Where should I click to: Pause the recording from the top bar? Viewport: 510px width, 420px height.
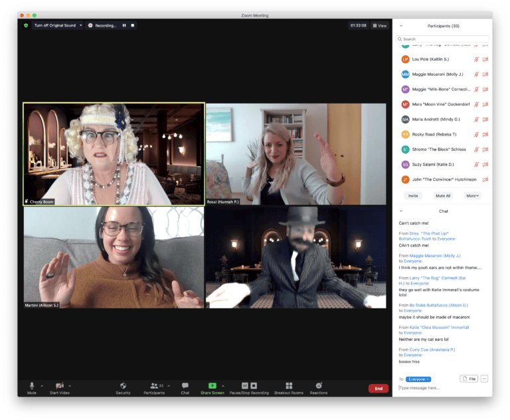click(x=124, y=25)
